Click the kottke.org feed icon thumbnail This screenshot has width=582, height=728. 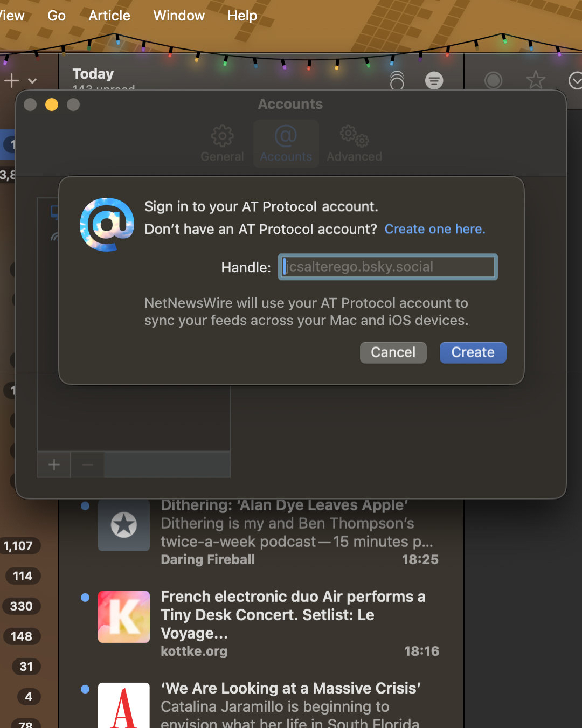pos(124,616)
